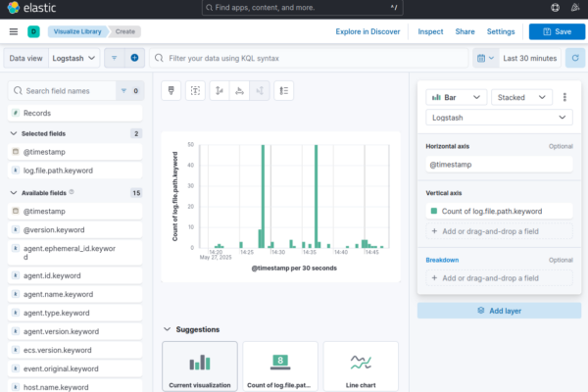
Task: Click the Add layer button
Action: point(499,311)
